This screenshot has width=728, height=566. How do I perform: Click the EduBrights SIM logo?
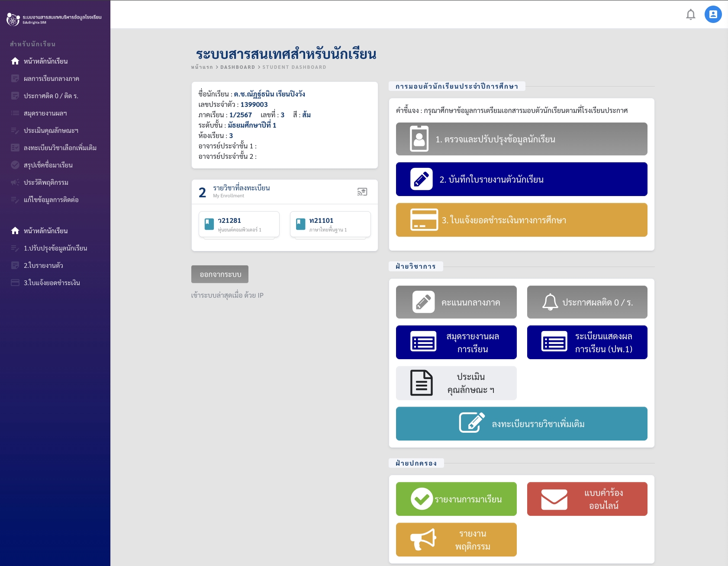point(13,19)
